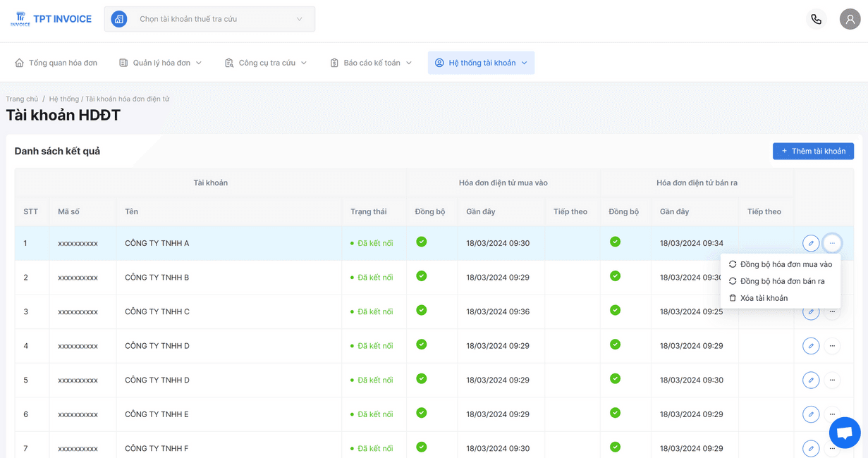Open more options in row 5
Viewport: 868px width, 458px height.
pyautogui.click(x=832, y=380)
